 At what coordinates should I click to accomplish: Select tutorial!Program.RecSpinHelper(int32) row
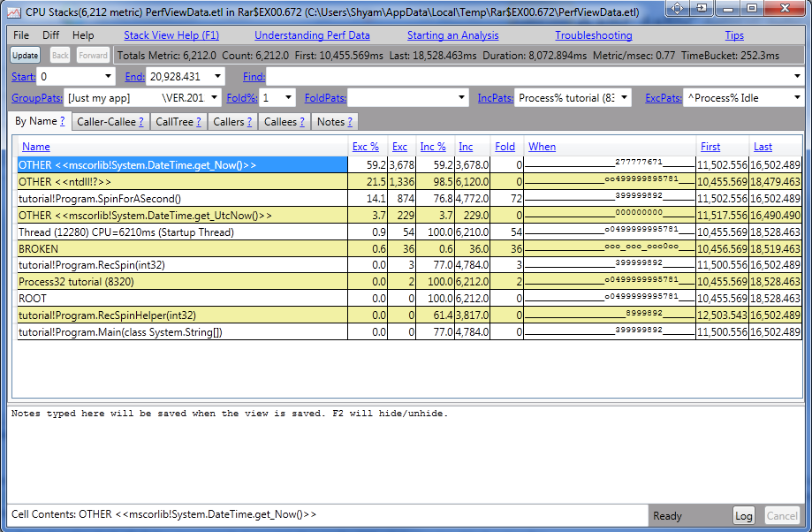[410, 315]
